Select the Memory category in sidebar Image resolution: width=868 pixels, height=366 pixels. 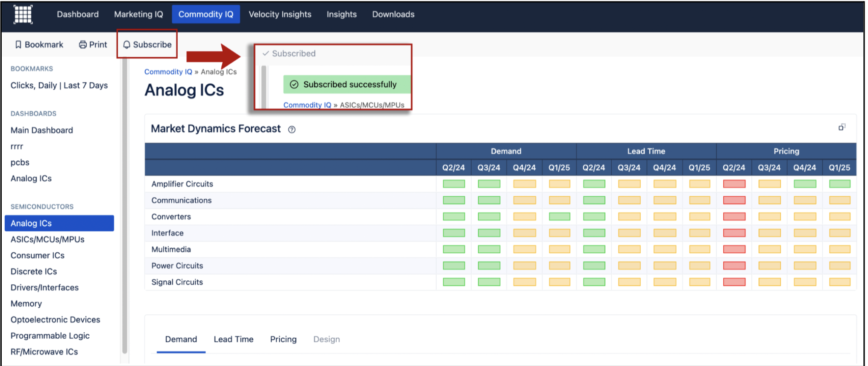(26, 304)
